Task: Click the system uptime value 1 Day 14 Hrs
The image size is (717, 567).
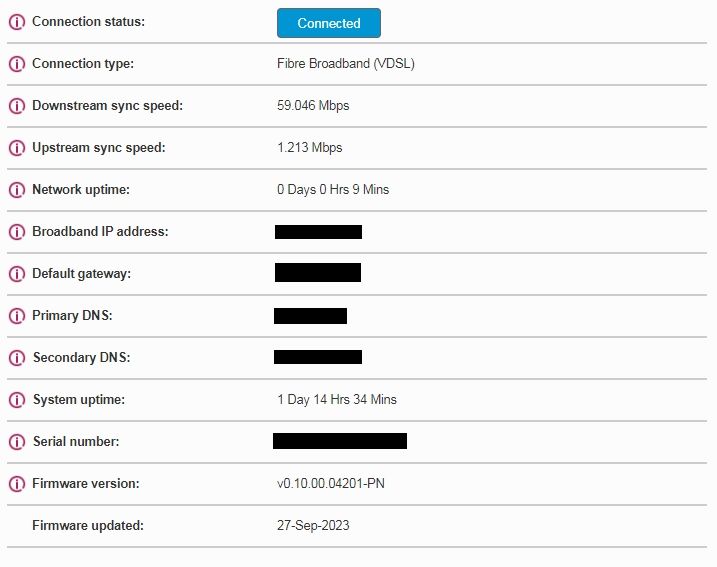Action: [x=336, y=400]
